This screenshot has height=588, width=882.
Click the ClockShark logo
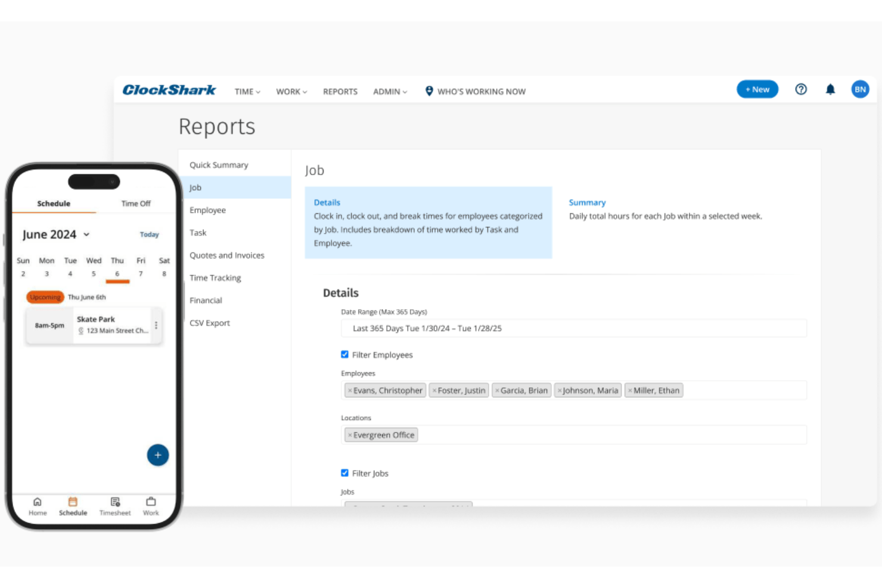[x=169, y=90]
